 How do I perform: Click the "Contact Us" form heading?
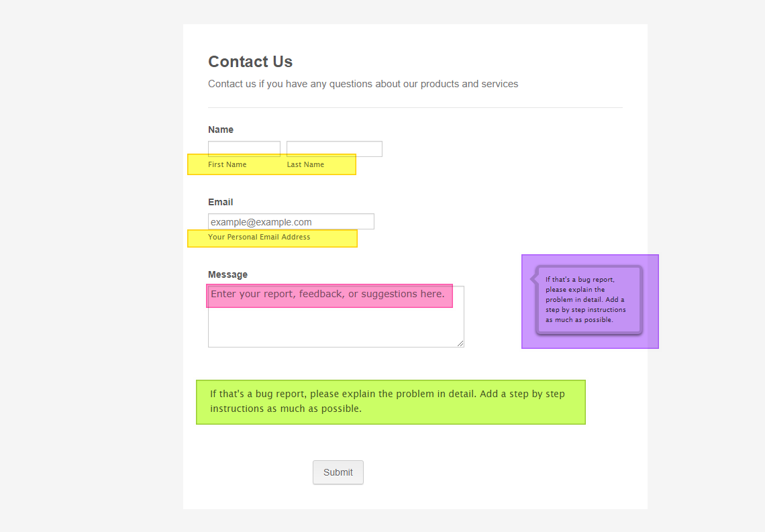point(250,62)
